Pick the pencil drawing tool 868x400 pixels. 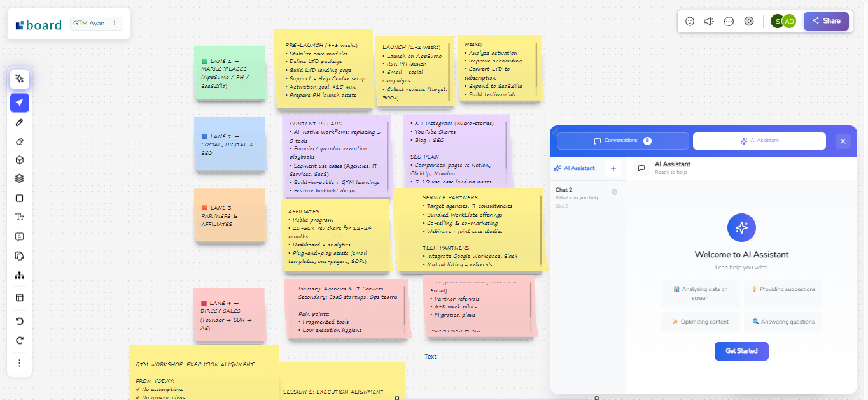(19, 122)
